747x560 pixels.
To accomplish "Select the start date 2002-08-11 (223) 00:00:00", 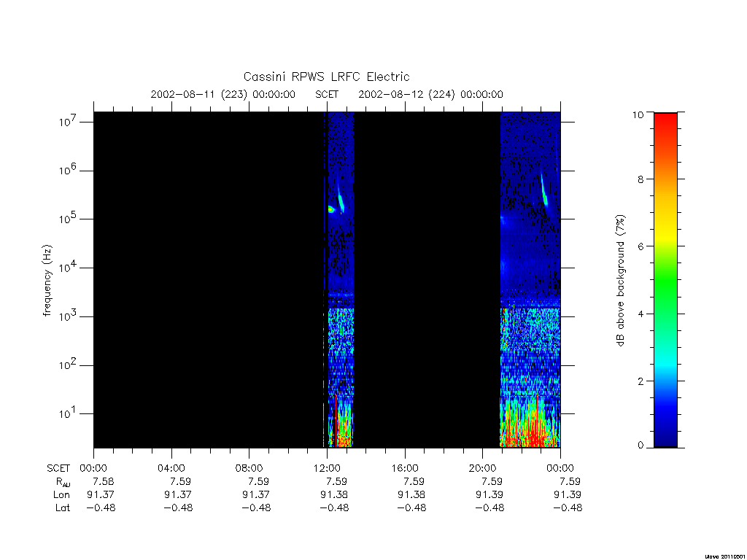I will [223, 94].
